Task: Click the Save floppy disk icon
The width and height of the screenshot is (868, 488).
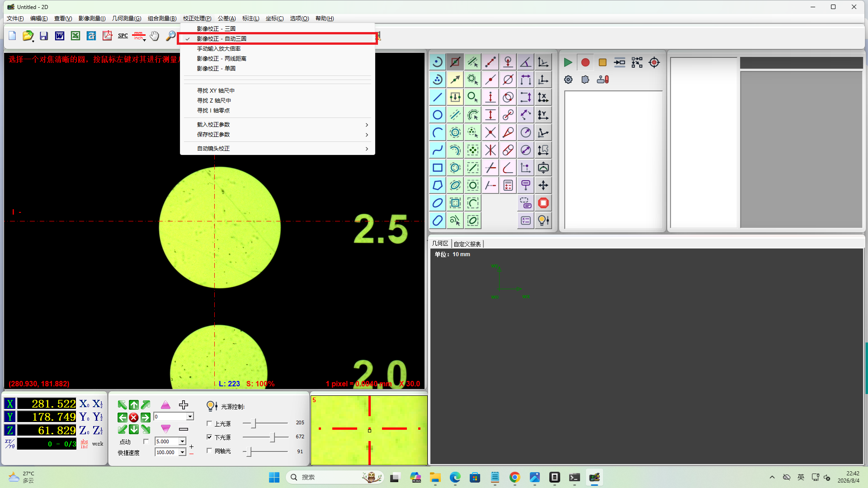Action: click(x=44, y=36)
